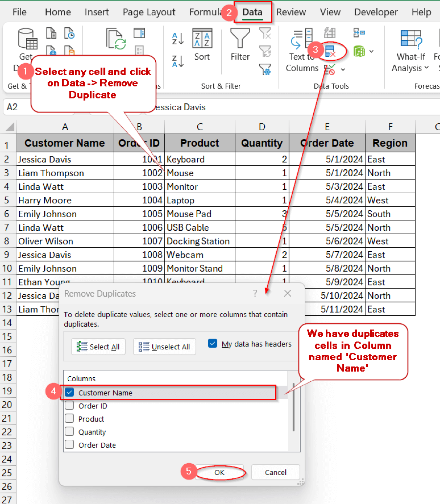The image size is (440, 504).
Task: Check the Order ID column checkbox
Action: [x=69, y=406]
